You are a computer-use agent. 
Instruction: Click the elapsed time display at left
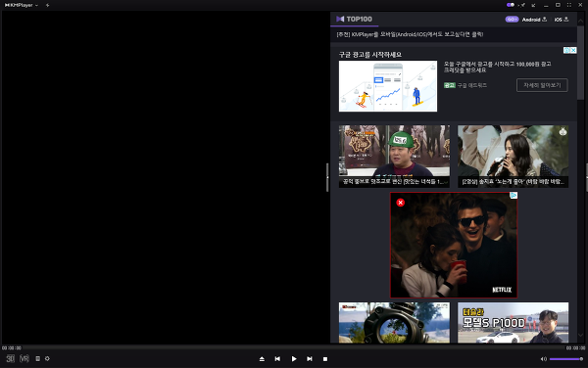(11, 347)
